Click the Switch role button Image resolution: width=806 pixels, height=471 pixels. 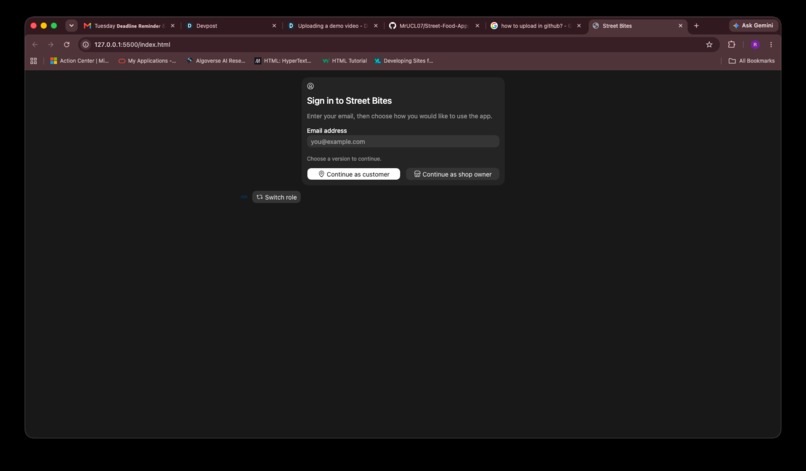276,197
